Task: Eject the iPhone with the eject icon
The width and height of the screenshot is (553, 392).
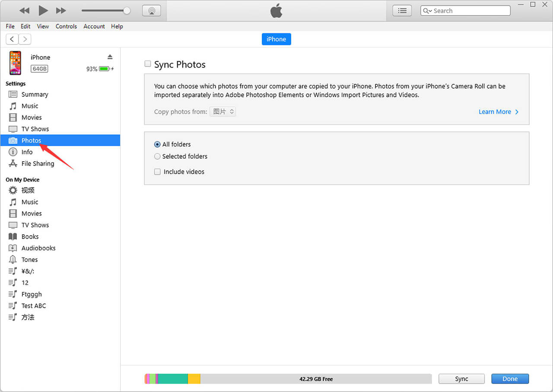Action: [x=110, y=57]
